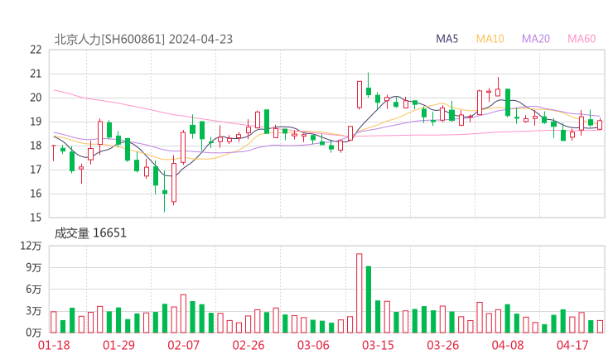Click the volume axis label 9万
The height and width of the screenshot is (364, 613).
(34, 267)
